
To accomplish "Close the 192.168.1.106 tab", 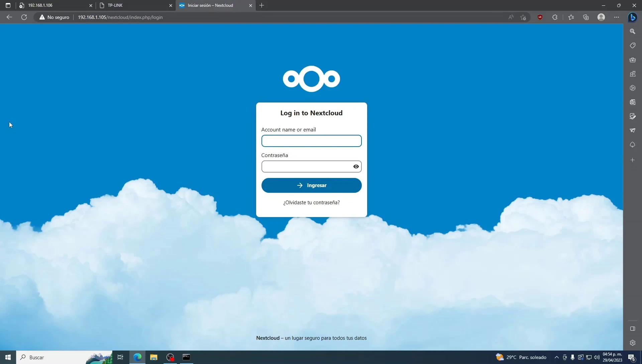I will tap(91, 5).
